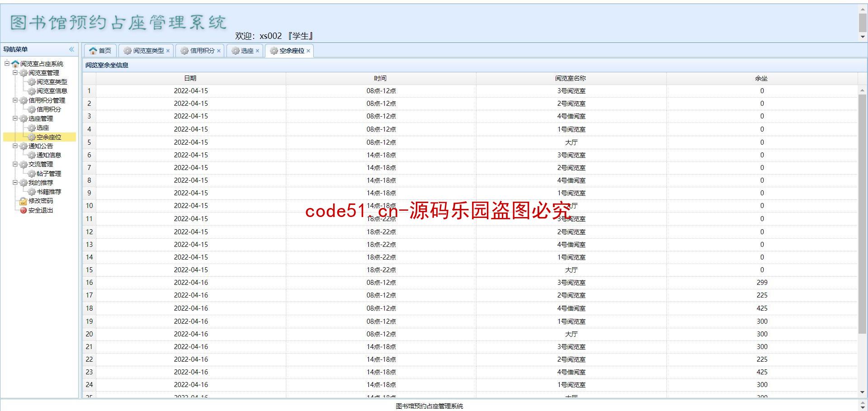Collapse the 导航菜单 panel with the double-arrow icon

pyautogui.click(x=71, y=49)
